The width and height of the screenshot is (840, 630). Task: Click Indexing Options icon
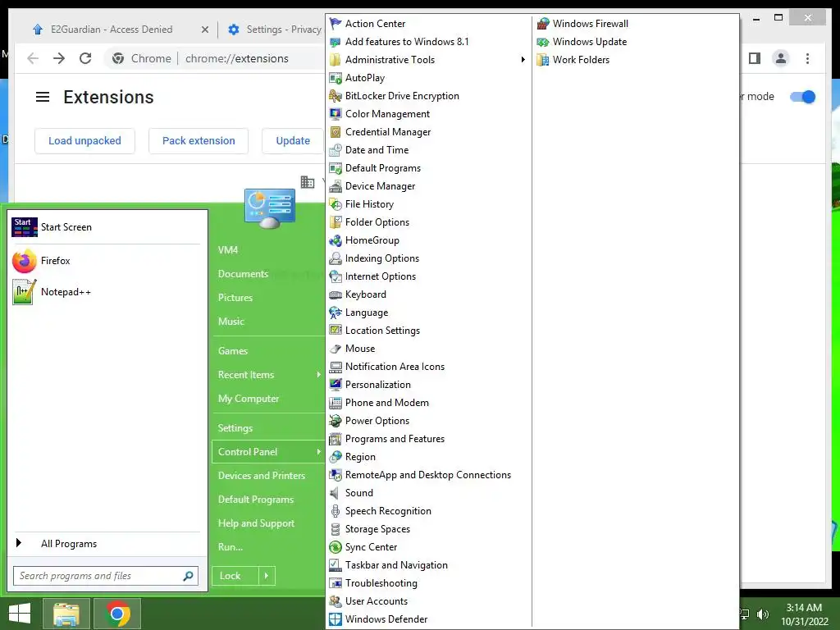coord(336,258)
